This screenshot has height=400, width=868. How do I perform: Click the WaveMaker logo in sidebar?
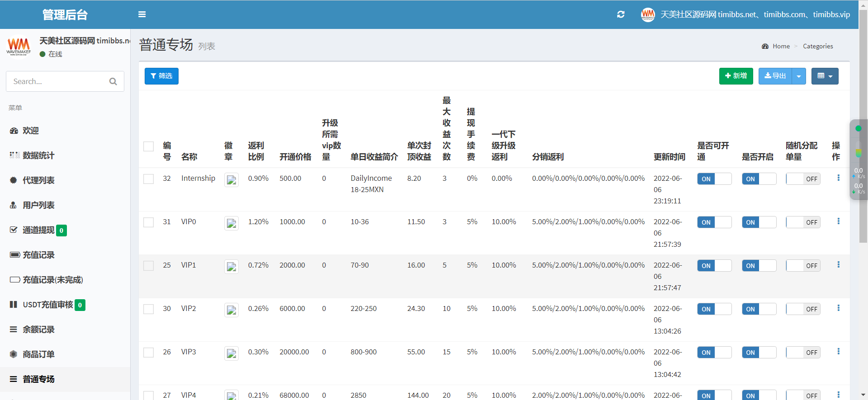click(x=19, y=47)
